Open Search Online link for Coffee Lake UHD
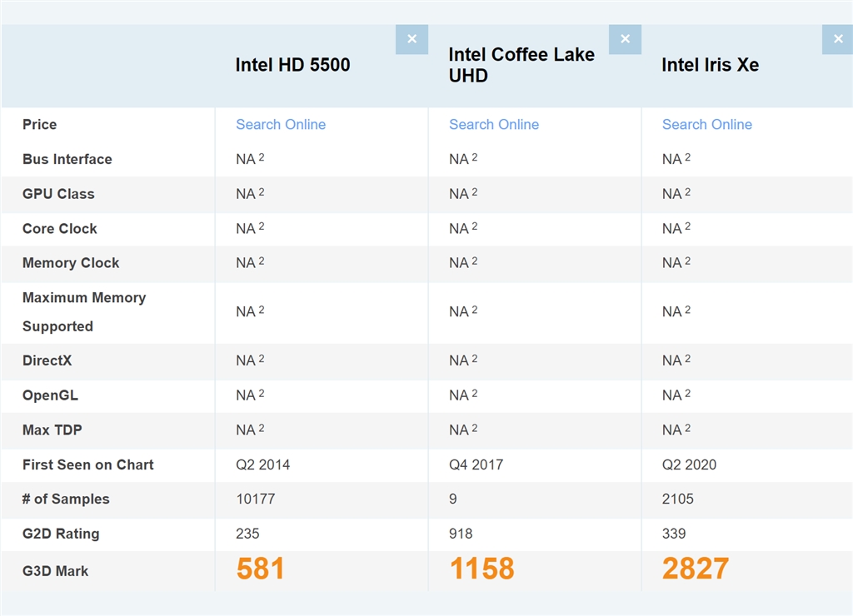This screenshot has height=616, width=853. pos(494,125)
